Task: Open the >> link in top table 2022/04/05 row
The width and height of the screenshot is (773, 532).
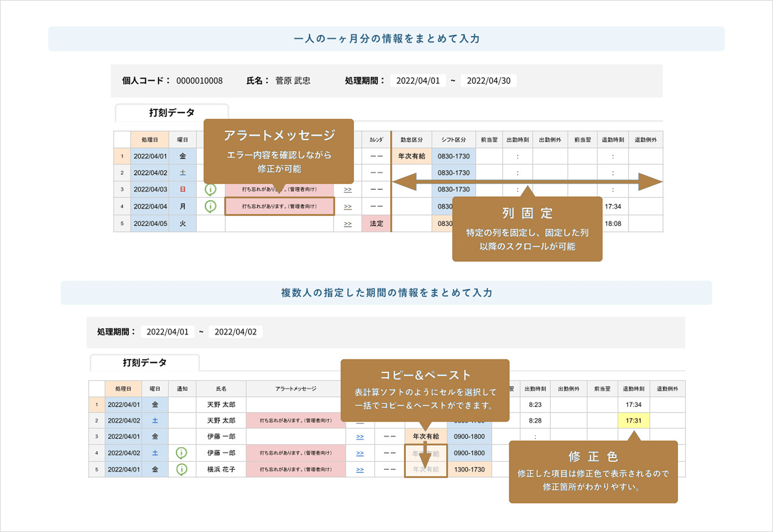Action: [x=348, y=224]
